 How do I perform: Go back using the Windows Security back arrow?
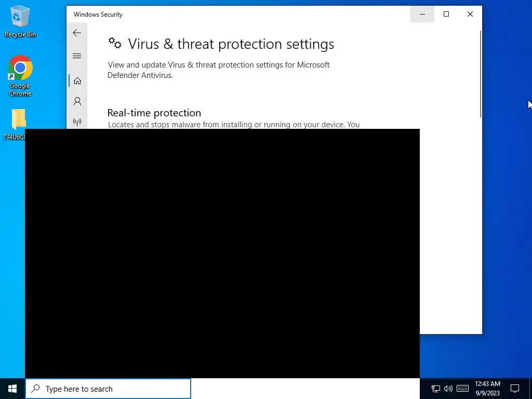(77, 33)
